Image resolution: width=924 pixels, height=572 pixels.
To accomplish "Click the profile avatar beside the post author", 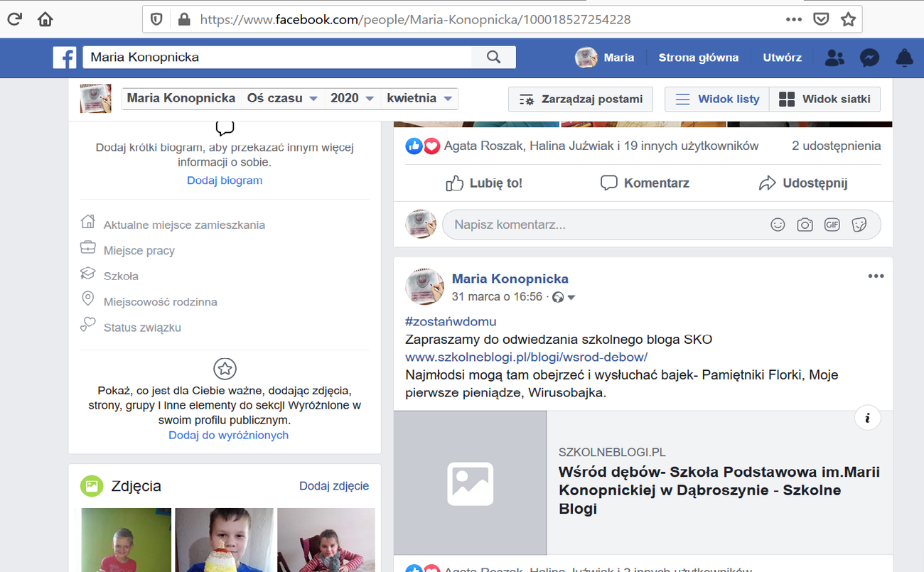I will pos(425,286).
